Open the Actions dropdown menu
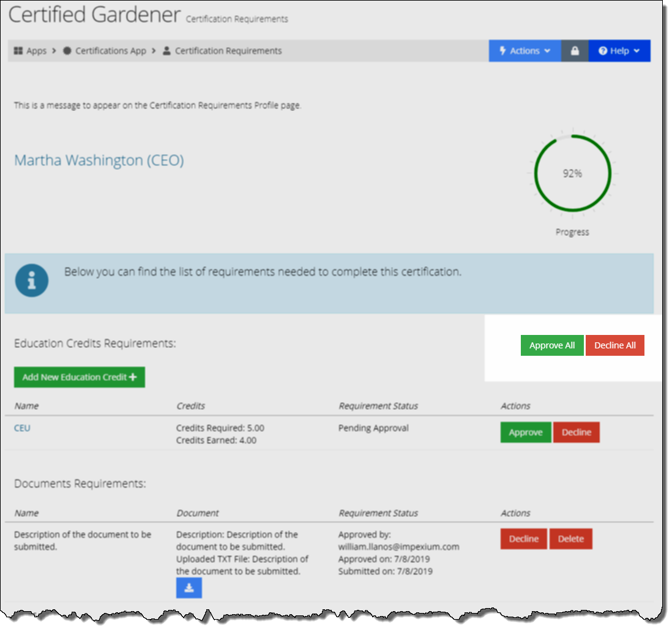This screenshot has height=635, width=672. click(525, 51)
